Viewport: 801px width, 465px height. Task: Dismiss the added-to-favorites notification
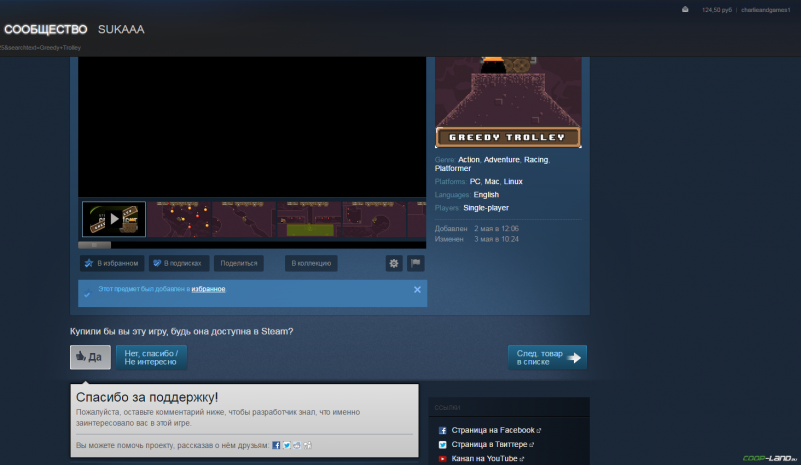pos(417,290)
